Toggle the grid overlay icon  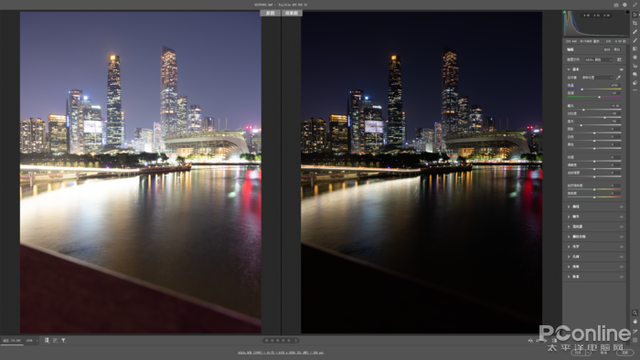(635, 340)
